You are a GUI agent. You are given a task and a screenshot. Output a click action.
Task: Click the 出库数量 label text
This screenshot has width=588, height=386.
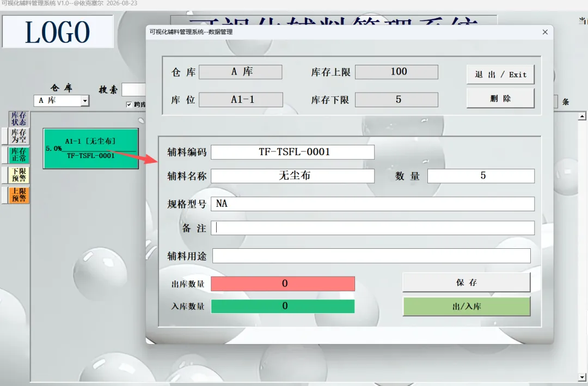[188, 284]
